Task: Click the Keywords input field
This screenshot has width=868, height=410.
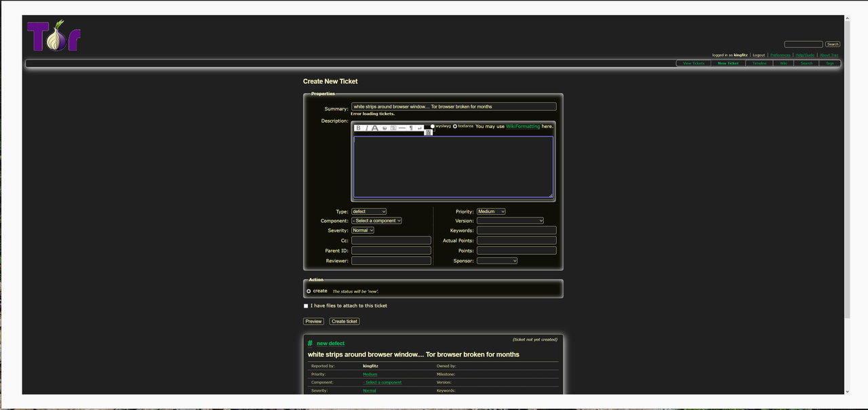Action: 517,230
